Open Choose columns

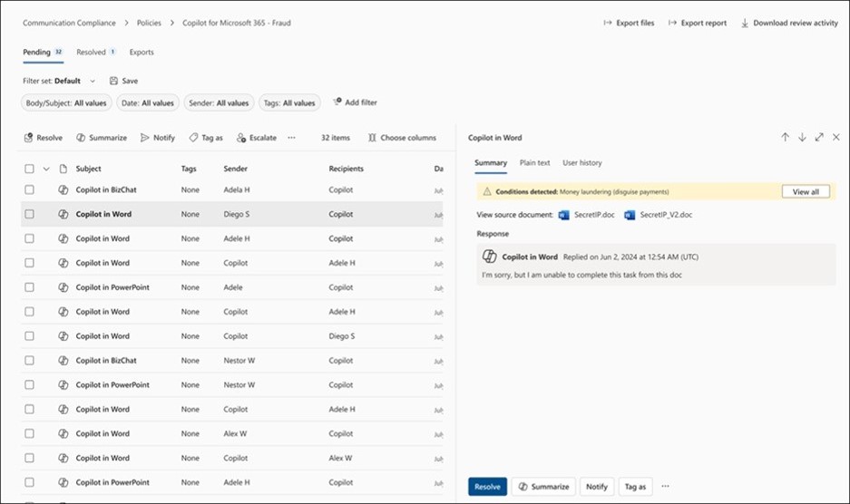pos(402,138)
